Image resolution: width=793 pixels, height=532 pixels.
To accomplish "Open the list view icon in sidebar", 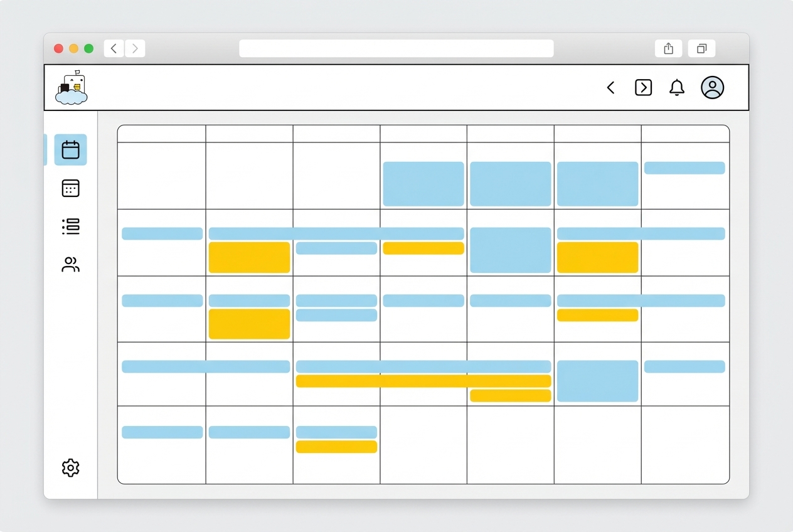I will click(x=70, y=226).
